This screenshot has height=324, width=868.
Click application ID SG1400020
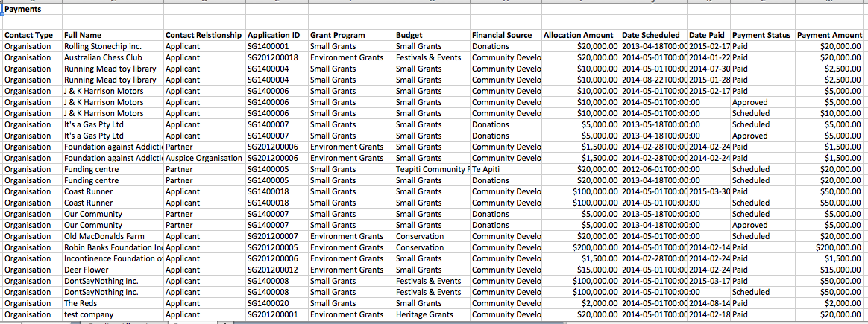[268, 303]
